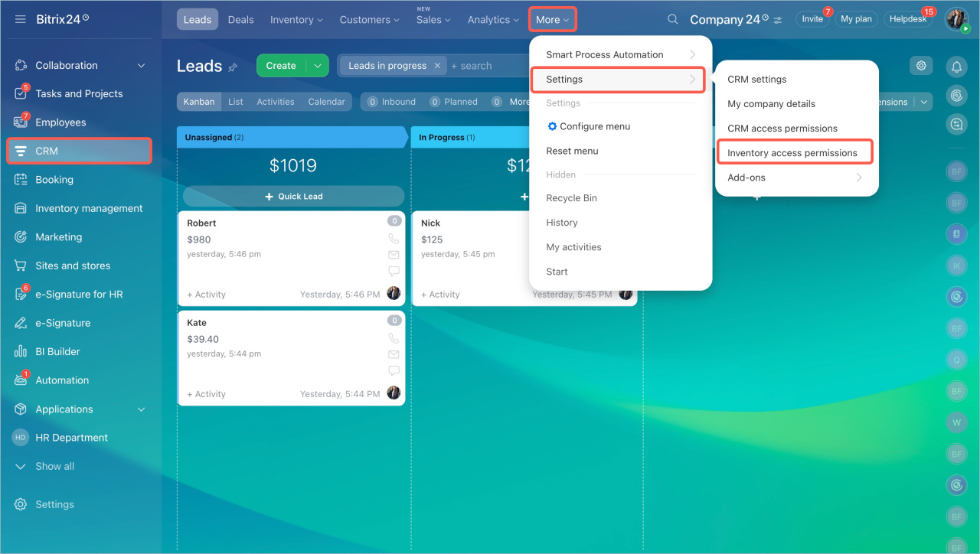980x554 pixels.
Task: Expand the Add-ons submenu
Action: pos(795,178)
